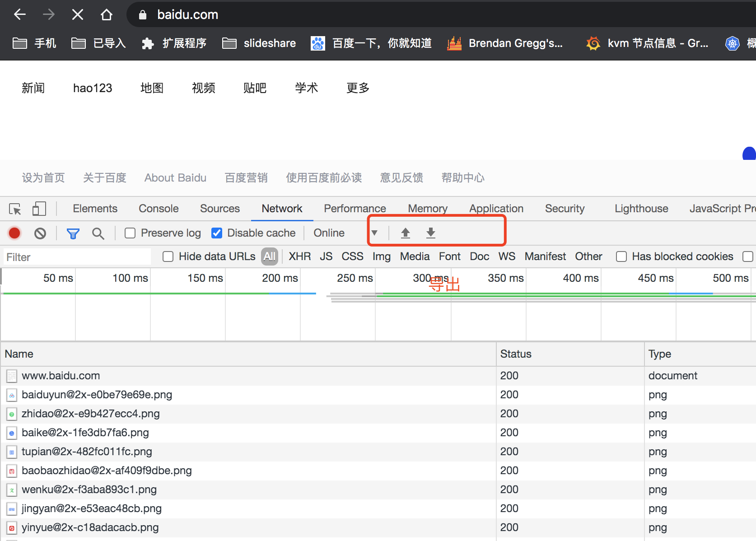Open the Lighthouse tab
756x541 pixels.
click(x=641, y=209)
